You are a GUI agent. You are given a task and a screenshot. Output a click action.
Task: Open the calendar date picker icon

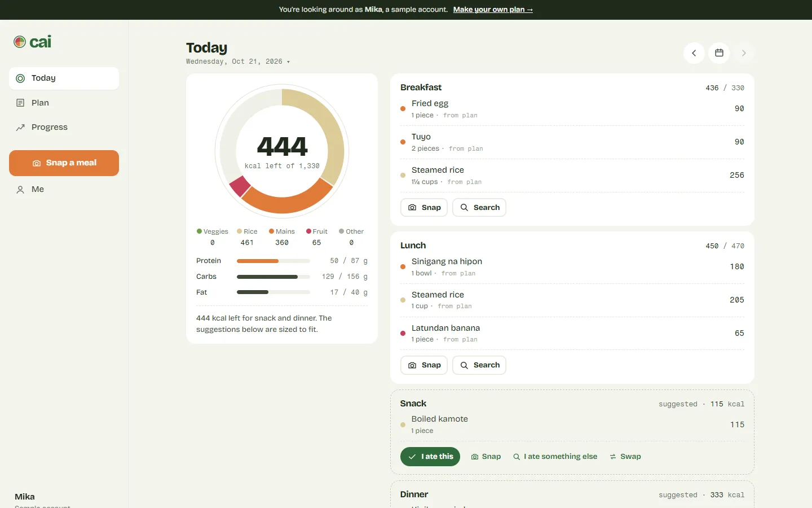(x=719, y=53)
